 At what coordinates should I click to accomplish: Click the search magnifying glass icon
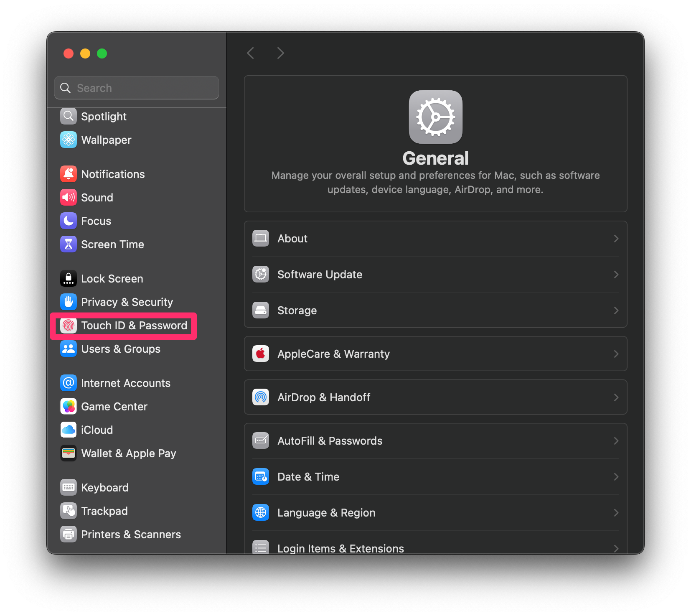click(x=65, y=88)
